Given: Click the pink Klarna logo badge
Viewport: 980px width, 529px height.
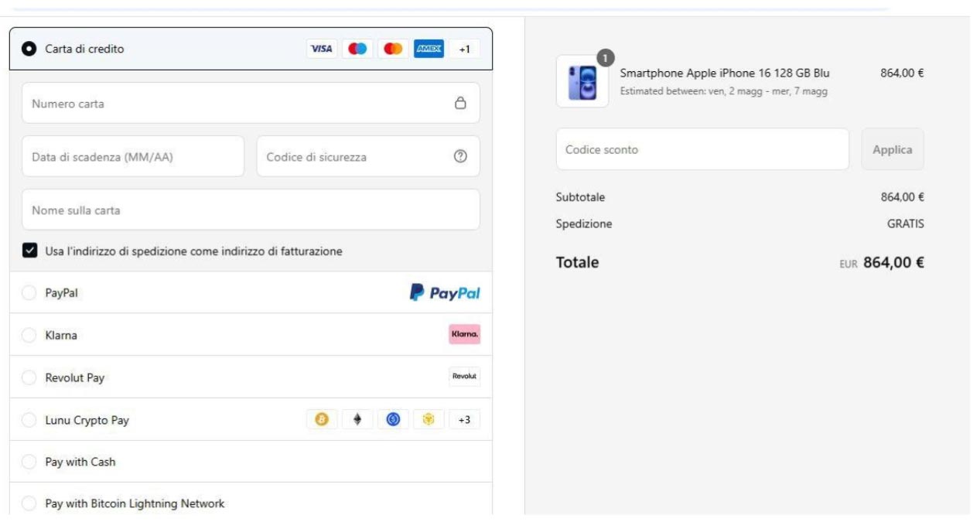Looking at the screenshot, I should click(464, 335).
